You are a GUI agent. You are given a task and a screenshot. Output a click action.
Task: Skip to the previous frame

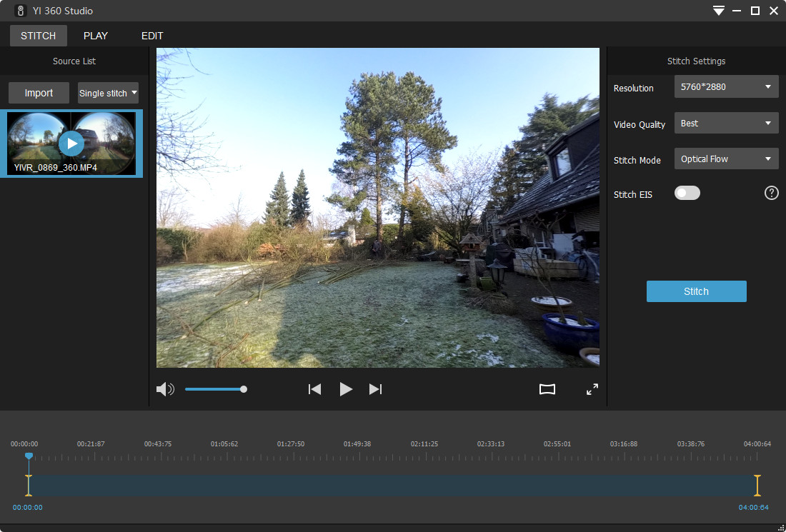[314, 389]
